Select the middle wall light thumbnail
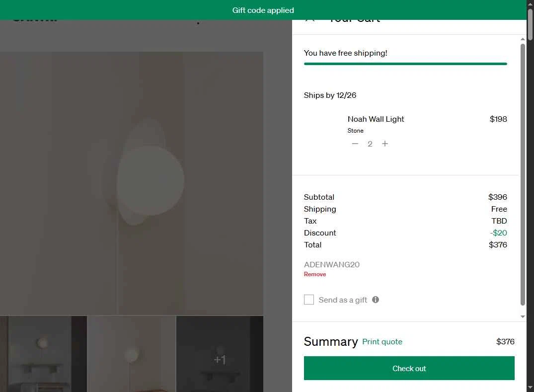The image size is (534, 392). (132, 354)
